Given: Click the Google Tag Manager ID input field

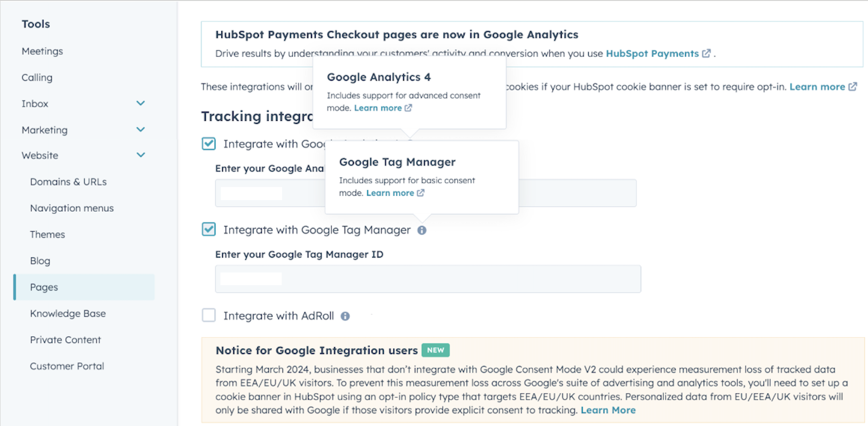Looking at the screenshot, I should [428, 279].
